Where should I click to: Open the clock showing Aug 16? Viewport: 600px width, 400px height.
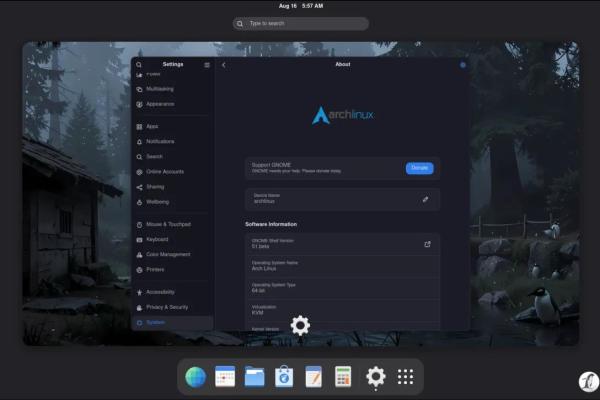[301, 6]
